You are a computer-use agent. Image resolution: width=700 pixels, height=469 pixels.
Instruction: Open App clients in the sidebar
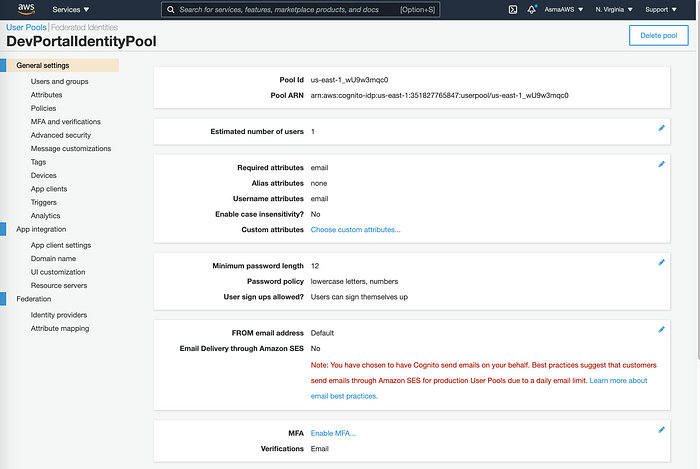(x=49, y=188)
